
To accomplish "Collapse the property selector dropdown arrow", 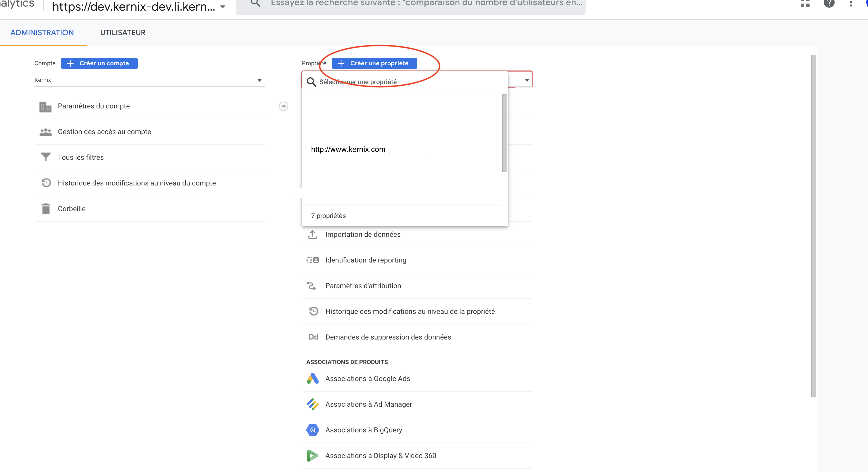I will (x=527, y=80).
